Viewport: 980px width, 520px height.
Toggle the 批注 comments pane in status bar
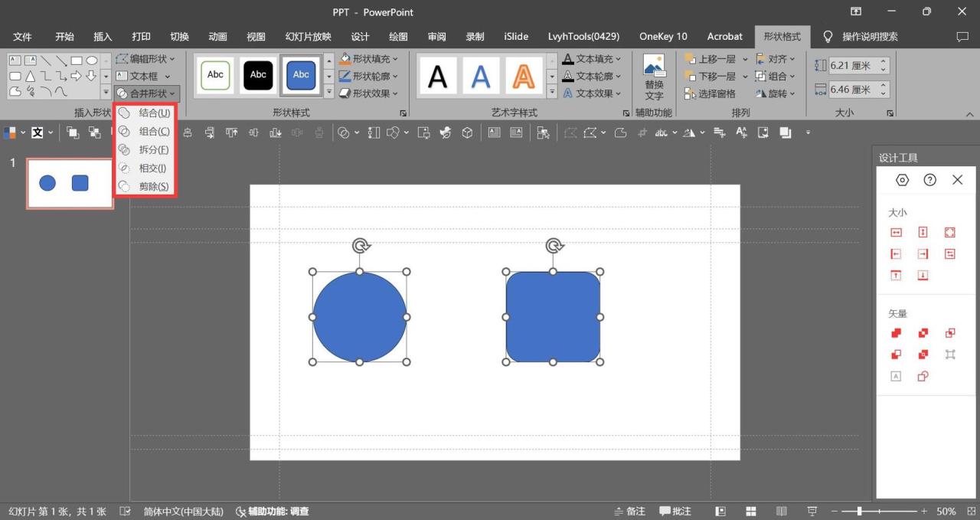675,511
